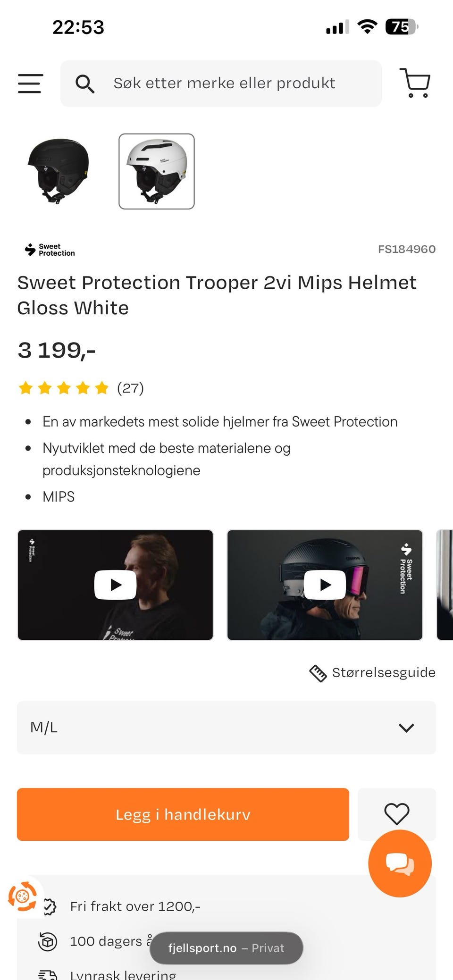Screen dimensions: 453x980
Task: Tap the partially visible third video thumbnail
Action: click(x=445, y=585)
